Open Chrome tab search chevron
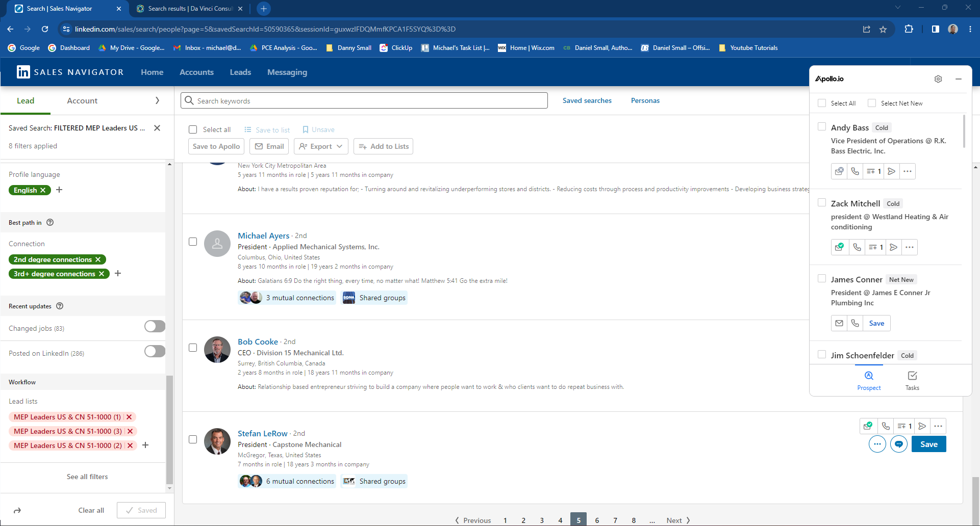The width and height of the screenshot is (980, 526). pos(898,8)
